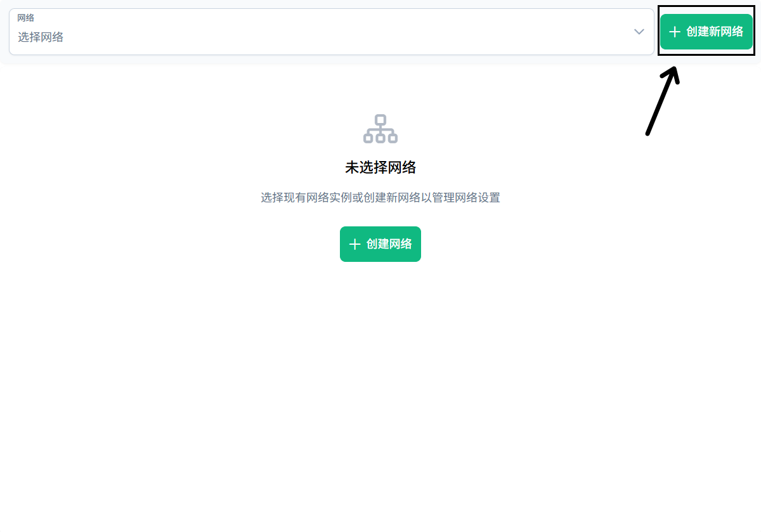Click the 创建新网络 label text
The height and width of the screenshot is (532, 761).
coord(715,32)
